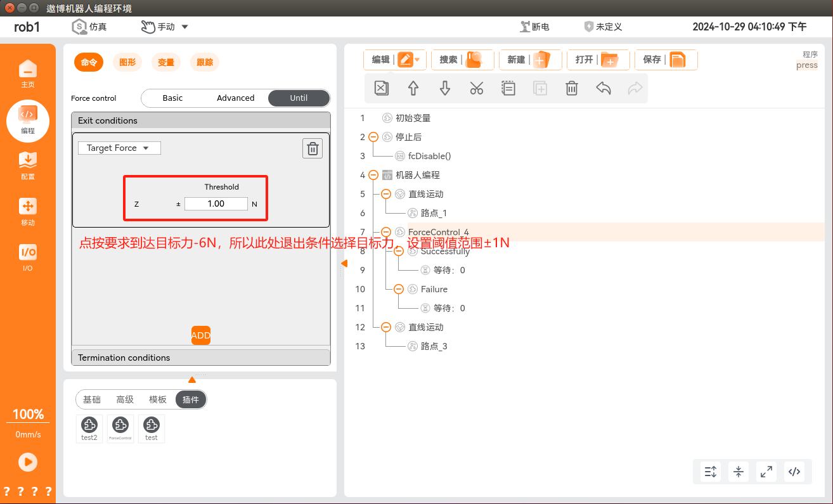Click the Threshold value input field
Viewport: 833px width, 504px height.
pyautogui.click(x=216, y=204)
